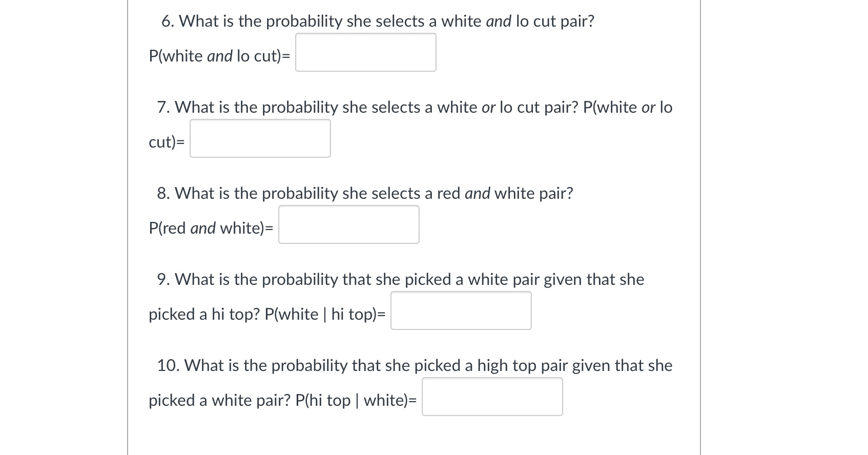Click the answer box for P(white or lo cut)
868x455 pixels.
click(259, 138)
